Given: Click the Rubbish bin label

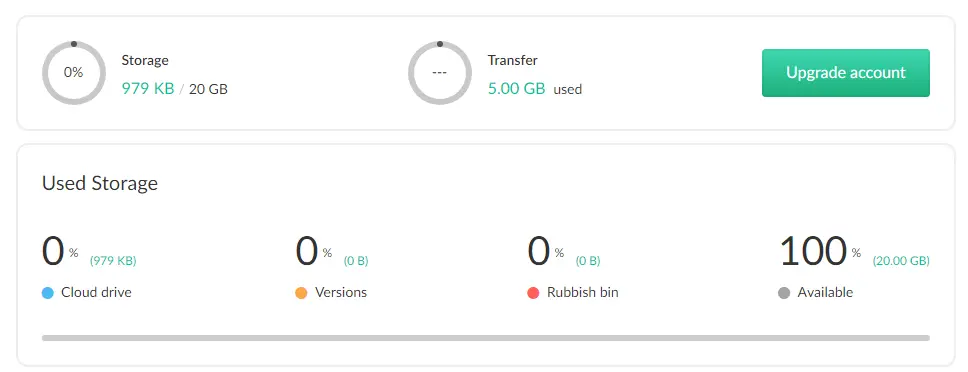Looking at the screenshot, I should pyautogui.click(x=583, y=292).
